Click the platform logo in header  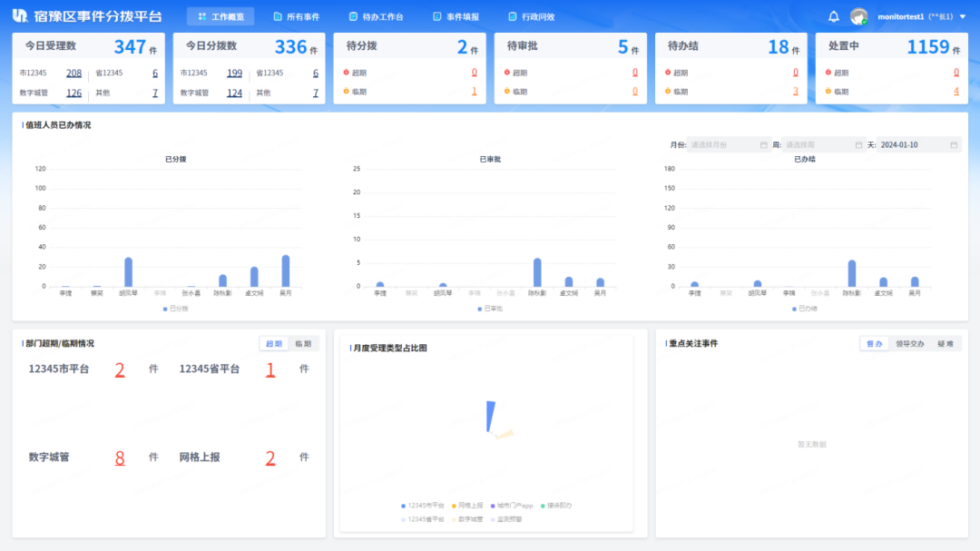coord(20,16)
